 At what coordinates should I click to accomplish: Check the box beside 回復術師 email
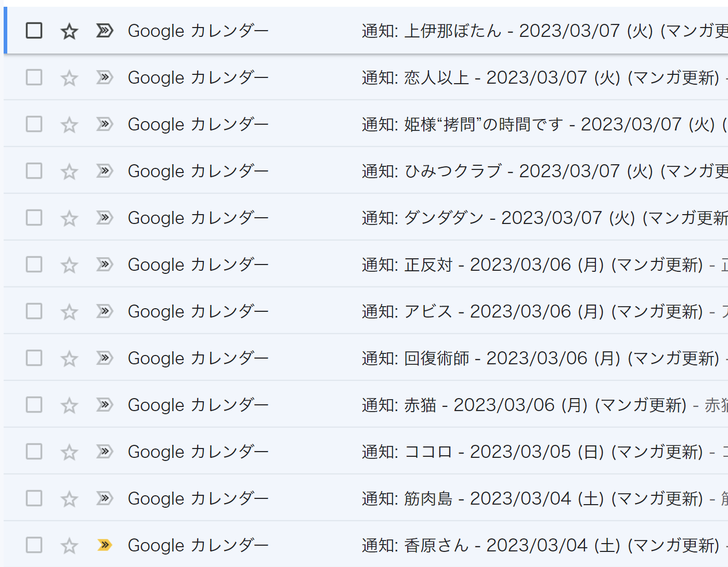pos(34,358)
